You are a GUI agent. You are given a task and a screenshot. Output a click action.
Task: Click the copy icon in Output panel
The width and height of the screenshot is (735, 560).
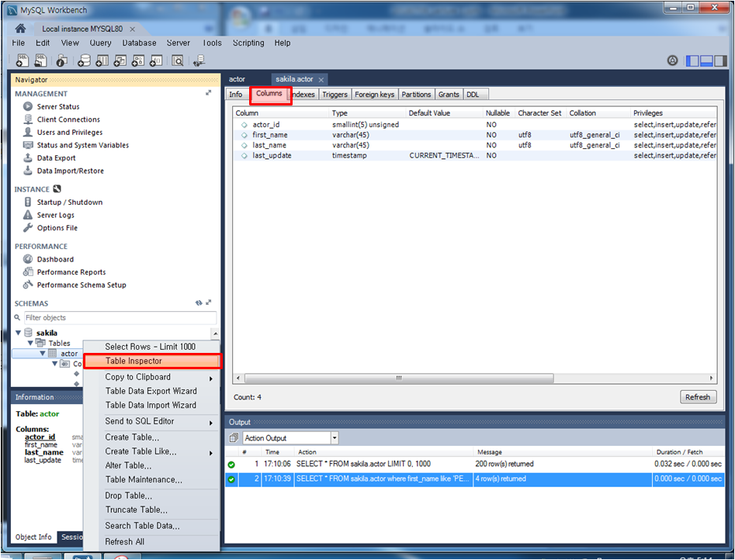pyautogui.click(x=234, y=438)
